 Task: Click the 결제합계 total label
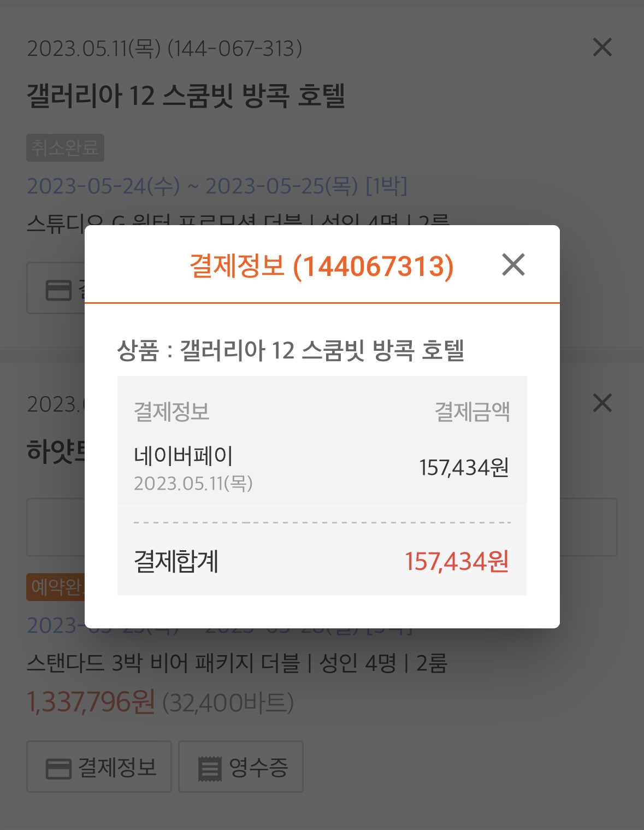[176, 562]
